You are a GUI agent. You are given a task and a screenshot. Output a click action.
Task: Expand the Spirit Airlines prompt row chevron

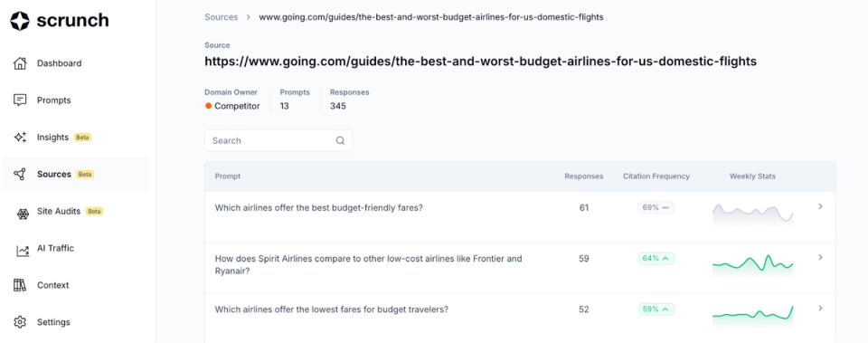820,257
